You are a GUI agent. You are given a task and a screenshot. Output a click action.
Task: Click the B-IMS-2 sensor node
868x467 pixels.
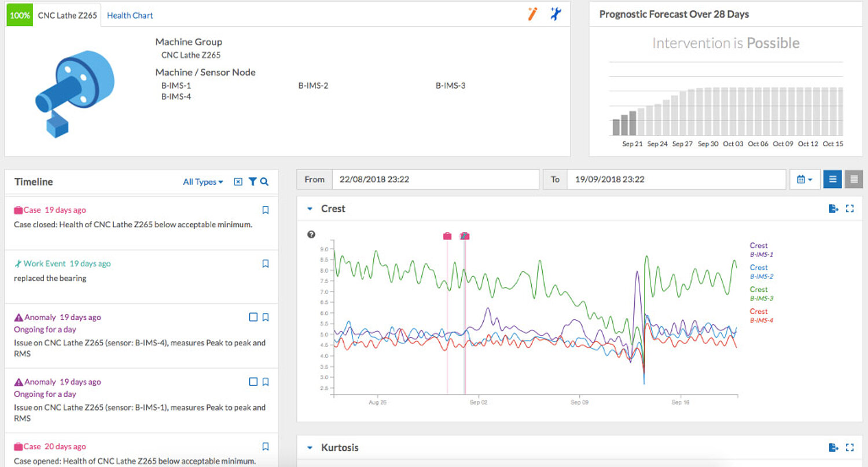coord(313,86)
